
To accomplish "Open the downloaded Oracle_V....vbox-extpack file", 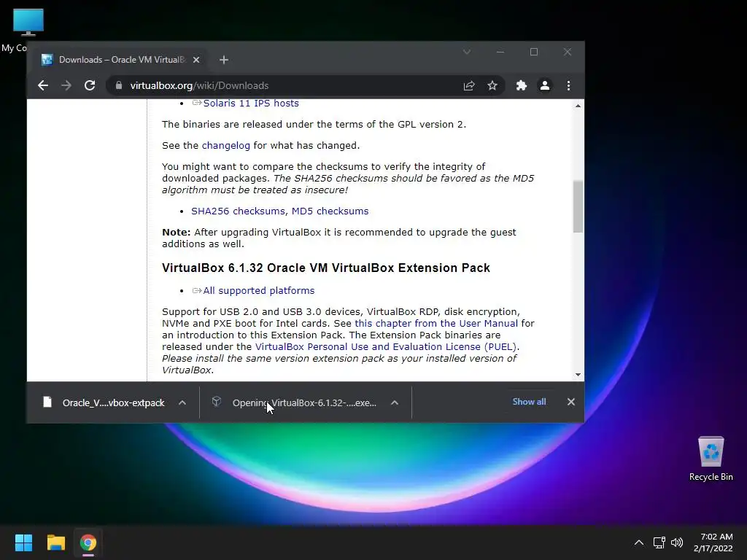I will pyautogui.click(x=113, y=402).
